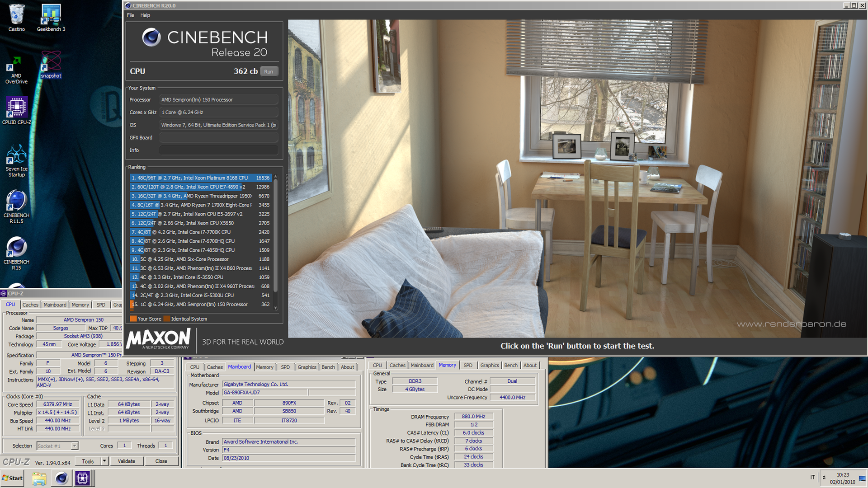This screenshot has width=868, height=488.
Task: Click the ranking list scrollbar thumb
Action: tap(275, 235)
